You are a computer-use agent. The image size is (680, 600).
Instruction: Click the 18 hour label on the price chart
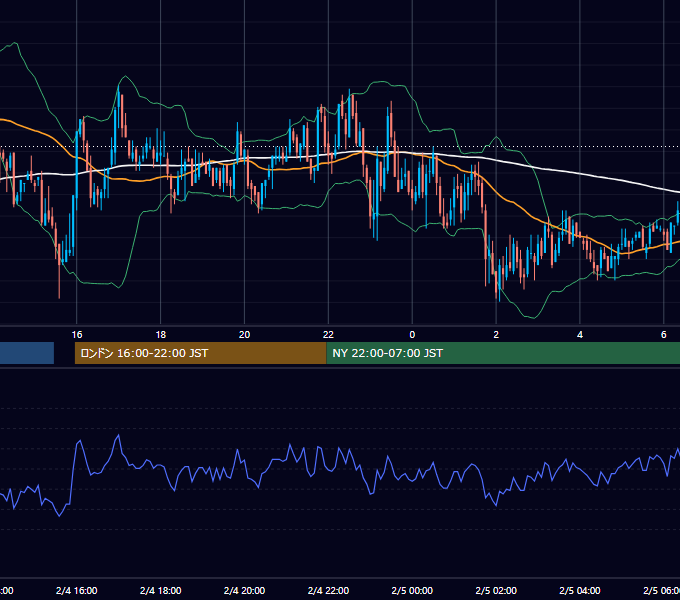[x=160, y=335]
